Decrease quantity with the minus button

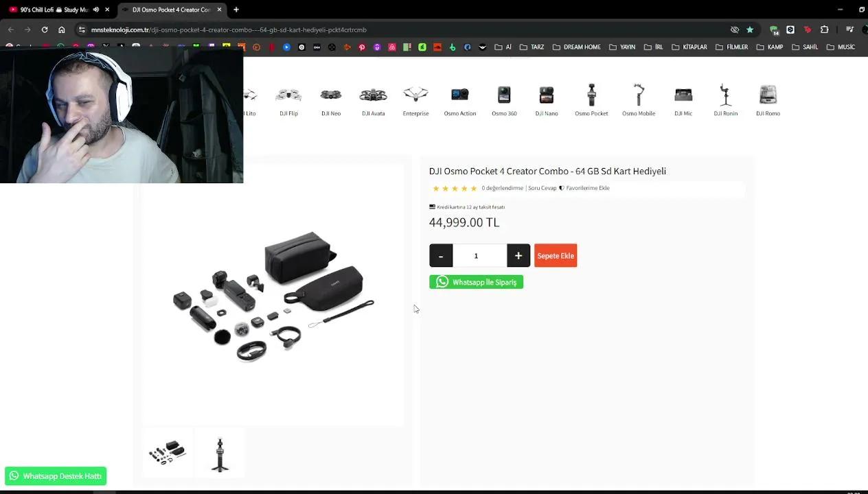coord(441,256)
